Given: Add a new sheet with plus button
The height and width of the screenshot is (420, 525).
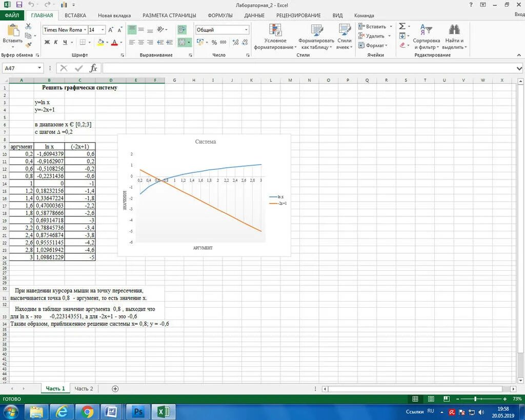Looking at the screenshot, I should point(115,389).
